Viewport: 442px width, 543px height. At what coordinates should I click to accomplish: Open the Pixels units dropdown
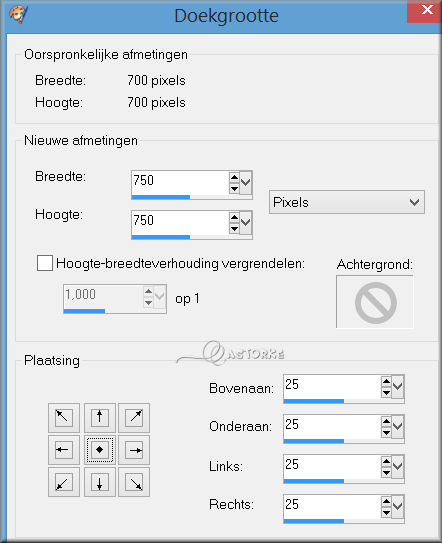coord(347,202)
